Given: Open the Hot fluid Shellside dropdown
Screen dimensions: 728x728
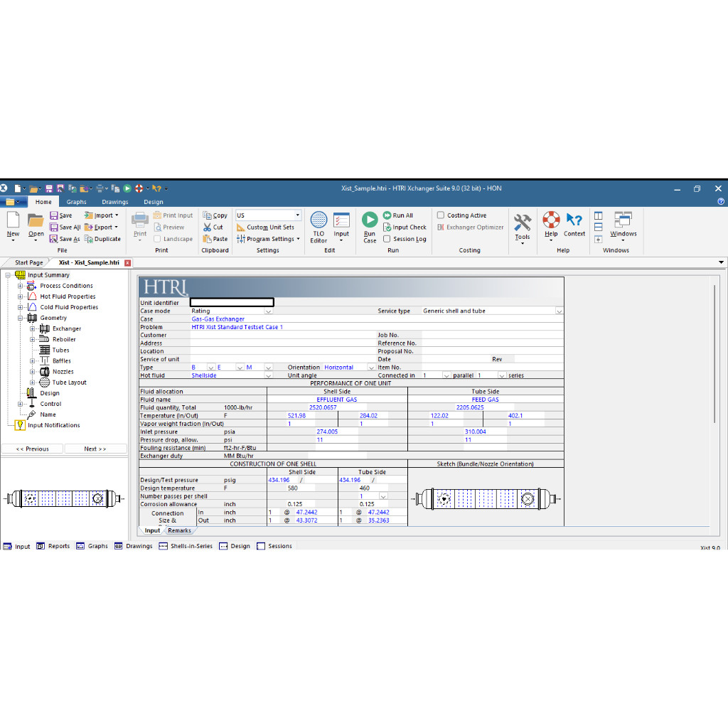Looking at the screenshot, I should pos(268,375).
